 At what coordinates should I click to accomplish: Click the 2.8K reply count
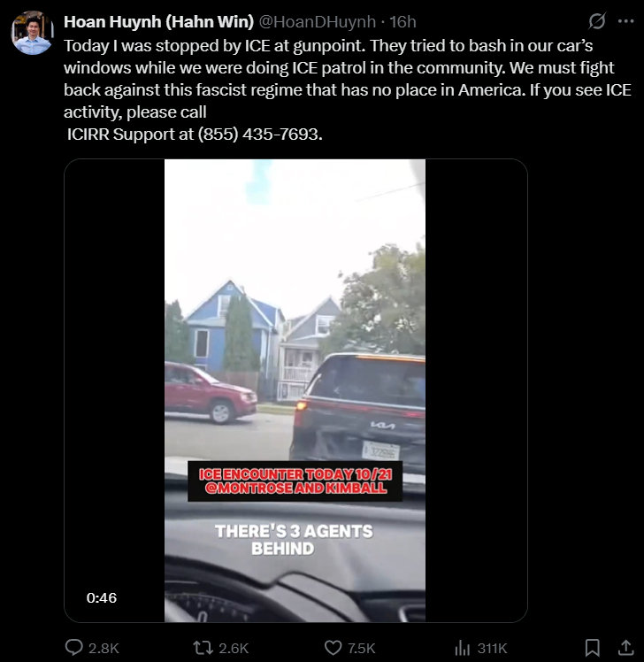[x=103, y=648]
